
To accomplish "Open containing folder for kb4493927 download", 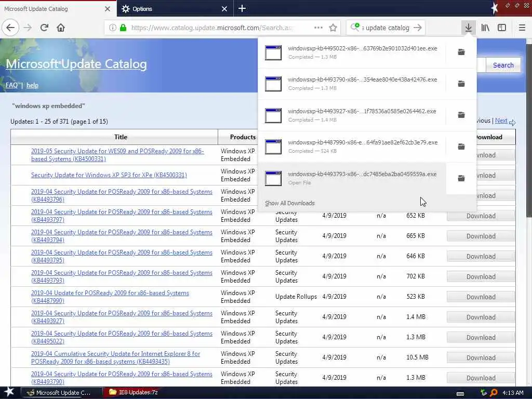I will [461, 115].
